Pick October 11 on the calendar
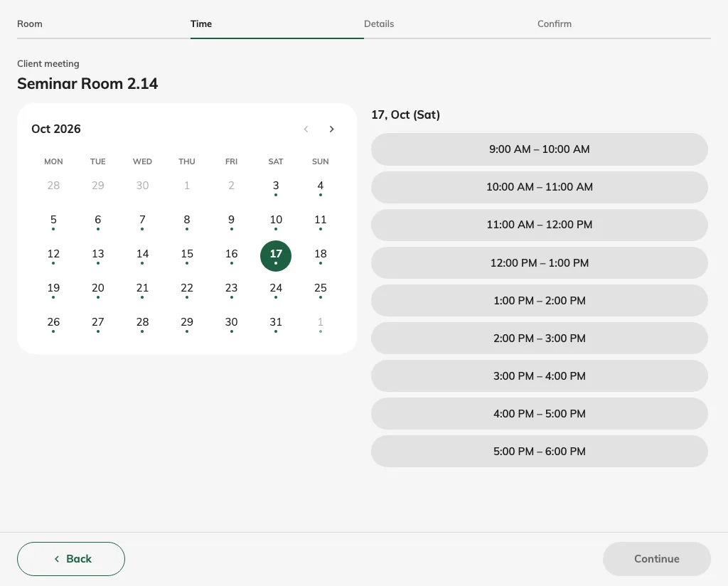The image size is (728, 586). click(321, 222)
